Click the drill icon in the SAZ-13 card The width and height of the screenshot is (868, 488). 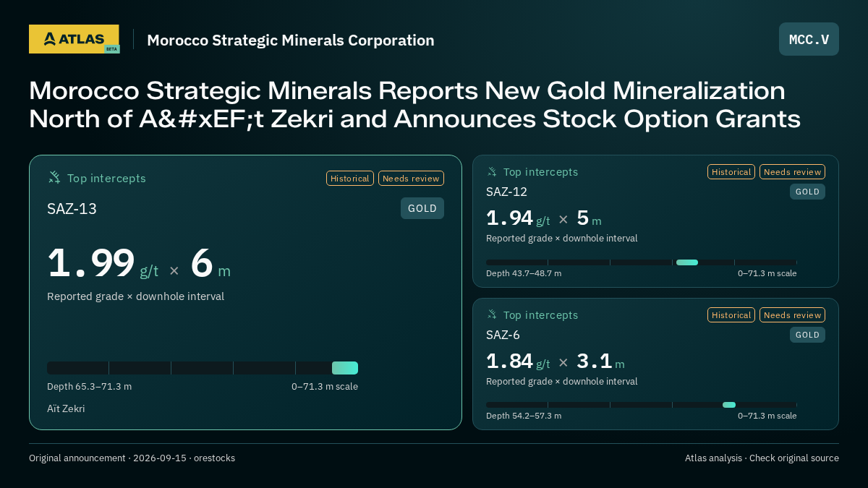point(54,178)
